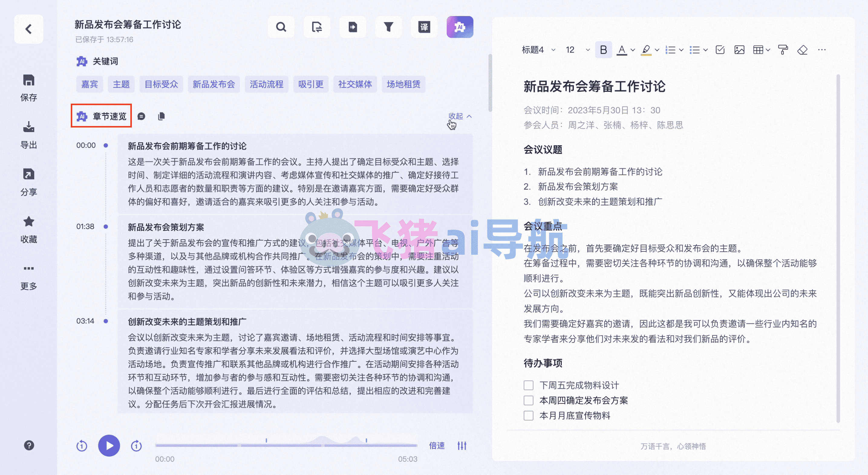868x475 pixels.
Task: Insert an image in the notes
Action: (739, 50)
